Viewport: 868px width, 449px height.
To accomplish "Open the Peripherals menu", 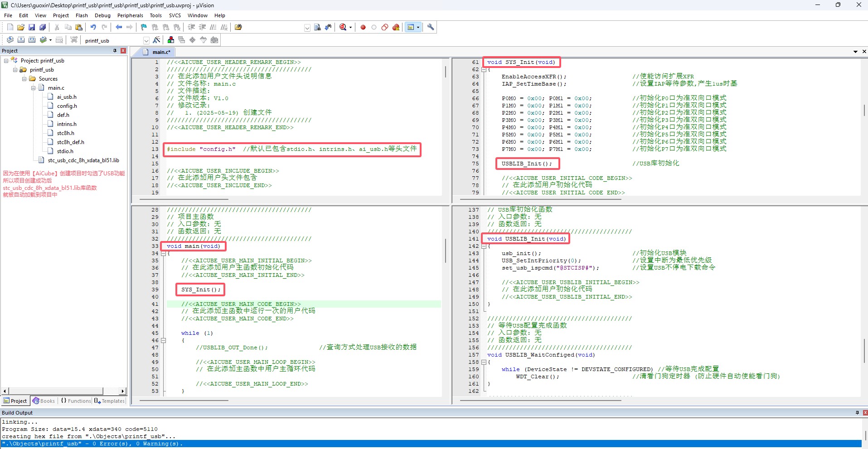I will tap(130, 15).
